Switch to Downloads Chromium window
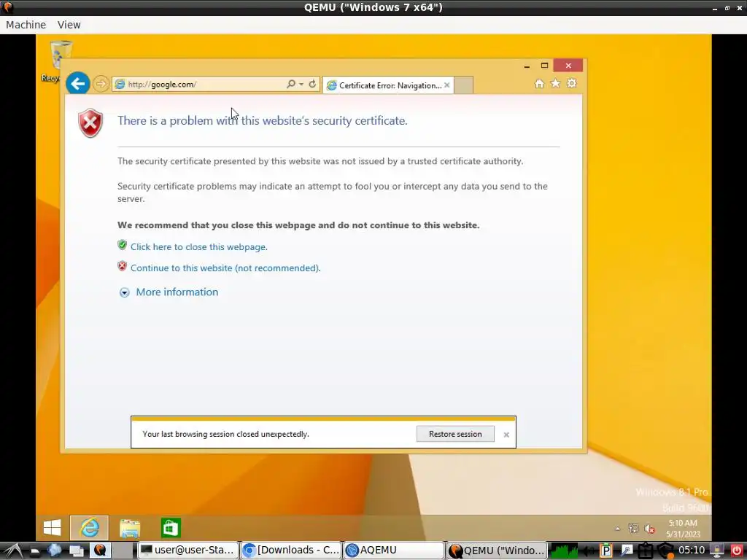Image resolution: width=747 pixels, height=560 pixels. tap(292, 550)
